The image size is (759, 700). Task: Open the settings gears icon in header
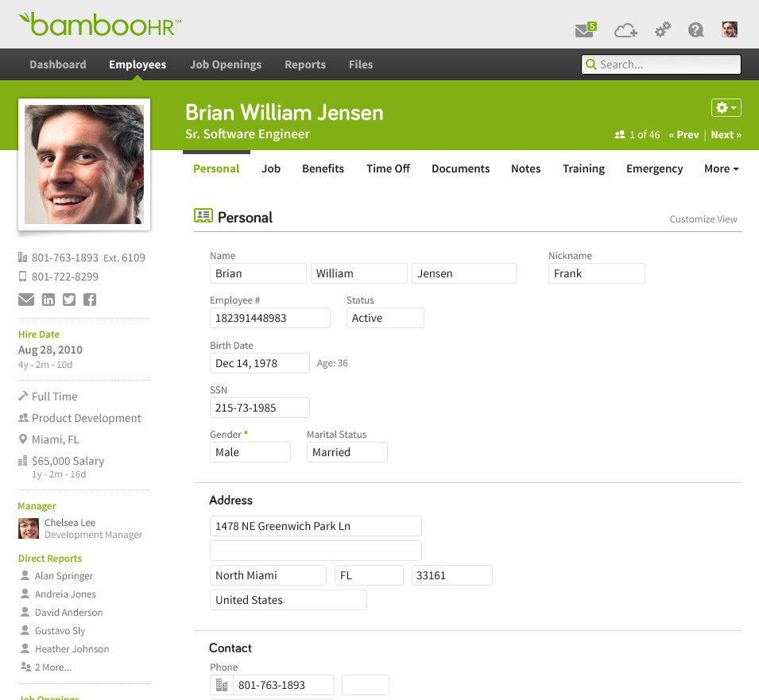[662, 29]
